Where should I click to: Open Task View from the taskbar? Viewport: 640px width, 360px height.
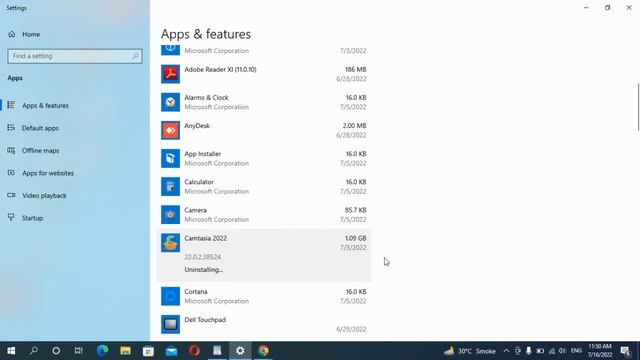[78, 351]
